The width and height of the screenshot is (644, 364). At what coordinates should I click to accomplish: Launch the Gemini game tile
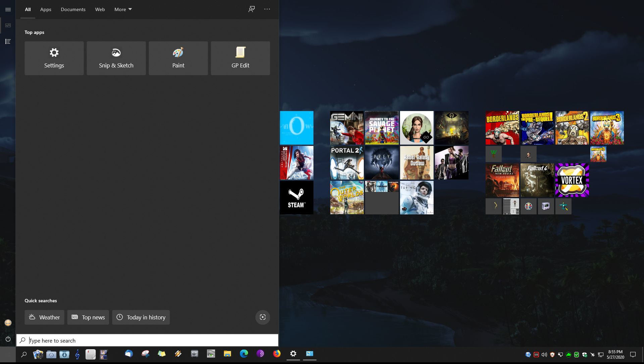click(x=347, y=128)
